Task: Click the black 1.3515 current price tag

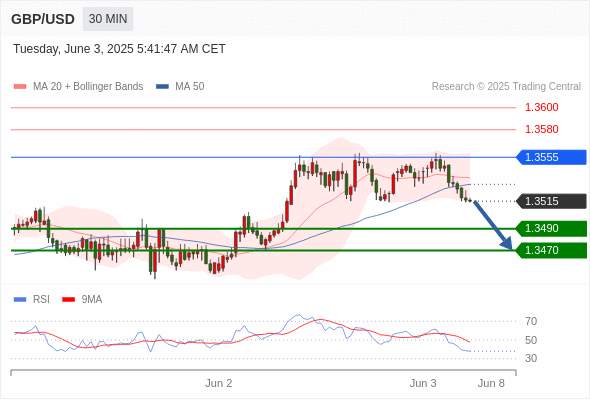Action: 552,201
